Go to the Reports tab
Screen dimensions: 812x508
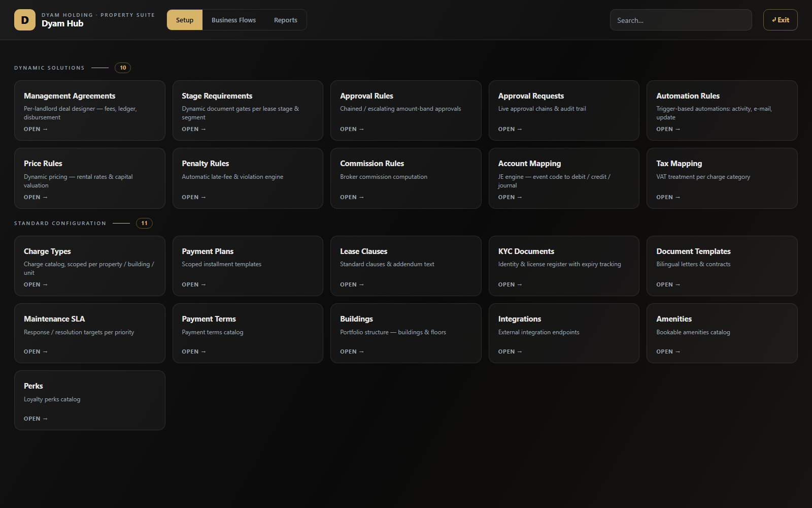point(286,20)
